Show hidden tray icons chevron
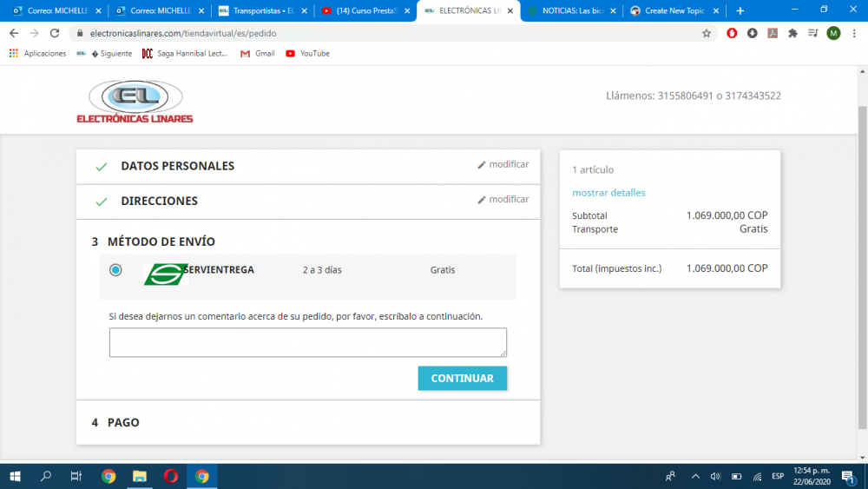Screen dimensions: 868x489 point(695,476)
